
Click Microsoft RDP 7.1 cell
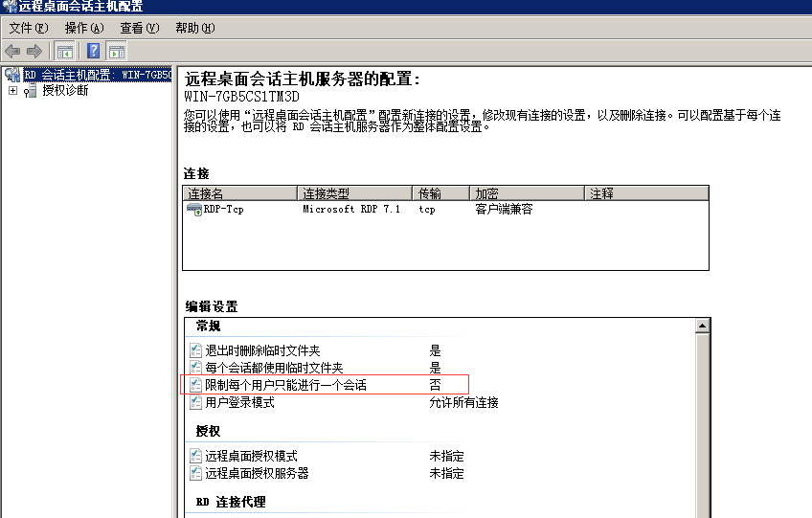pyautogui.click(x=351, y=210)
